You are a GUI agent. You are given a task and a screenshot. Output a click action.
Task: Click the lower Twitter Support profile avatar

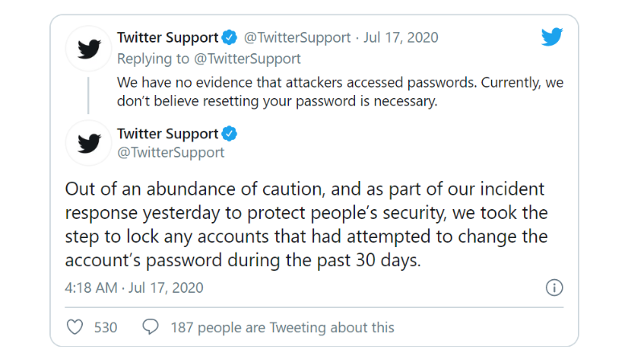(89, 142)
